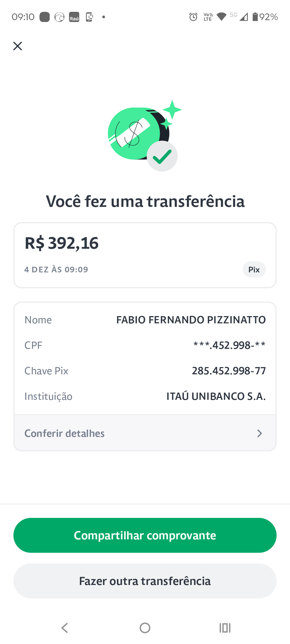
Task: Tap the recipient name FABIO FERNANDO PIZZINATTO
Action: 191,320
